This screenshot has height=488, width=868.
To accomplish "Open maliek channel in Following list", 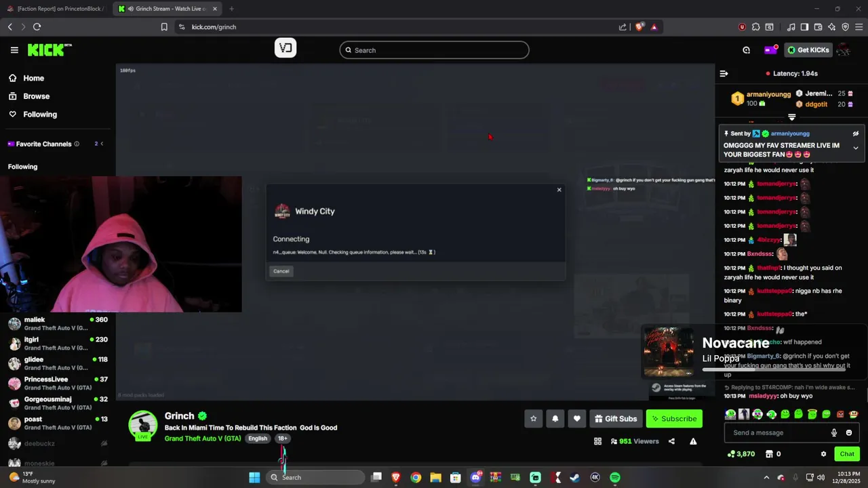I will (x=58, y=323).
